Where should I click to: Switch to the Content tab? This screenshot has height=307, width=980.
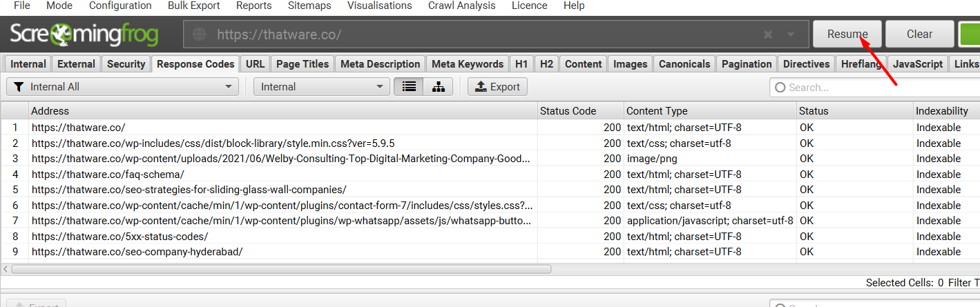pyautogui.click(x=583, y=64)
